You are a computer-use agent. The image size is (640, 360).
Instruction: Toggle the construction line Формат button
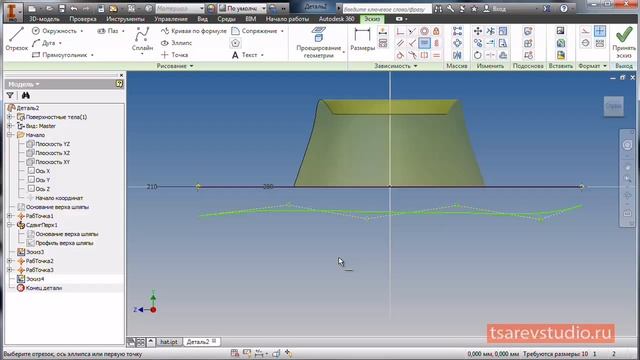(x=585, y=31)
